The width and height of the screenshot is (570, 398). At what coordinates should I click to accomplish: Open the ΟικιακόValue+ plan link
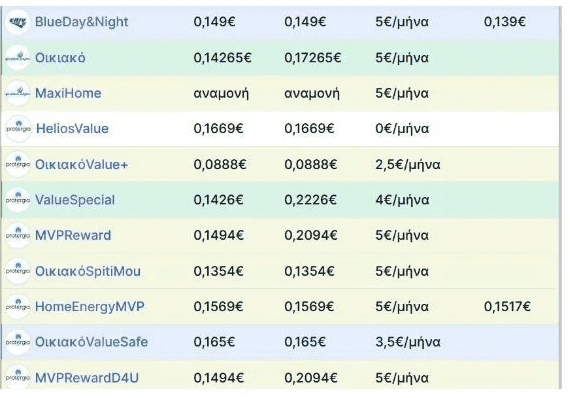tap(81, 164)
